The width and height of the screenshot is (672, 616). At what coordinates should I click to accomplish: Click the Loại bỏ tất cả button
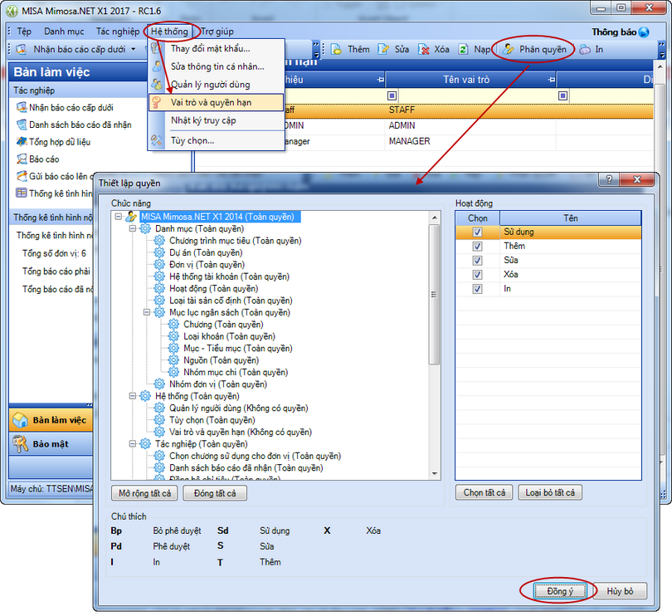550,492
